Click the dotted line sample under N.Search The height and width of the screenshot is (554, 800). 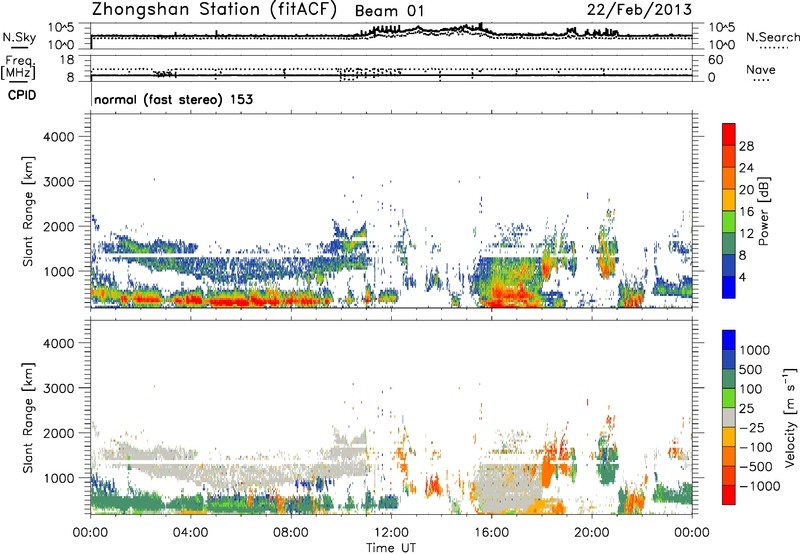[774, 48]
